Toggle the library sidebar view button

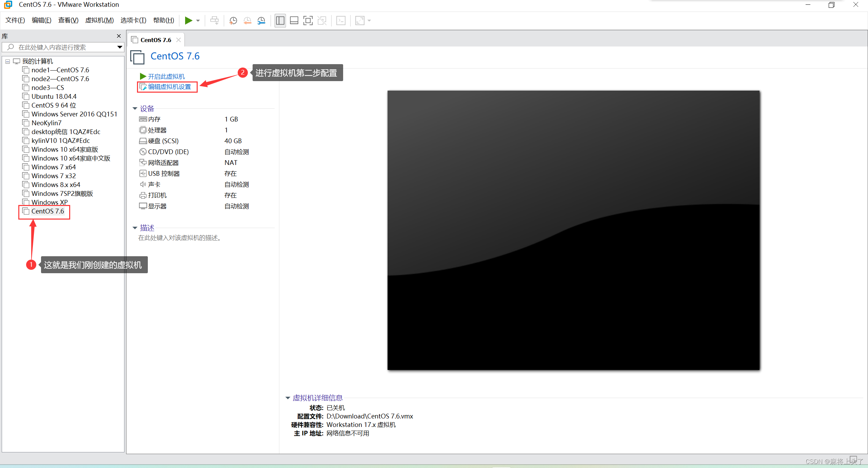280,21
